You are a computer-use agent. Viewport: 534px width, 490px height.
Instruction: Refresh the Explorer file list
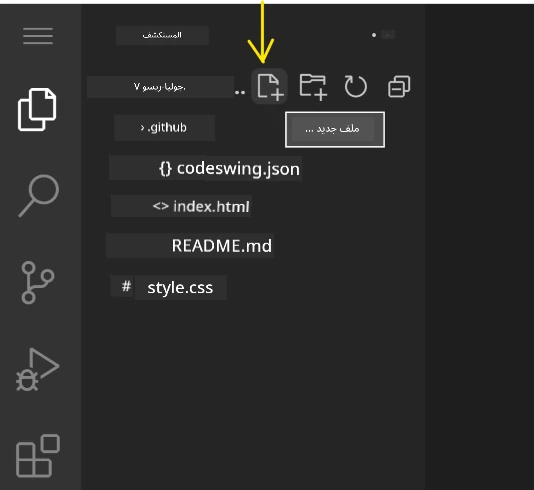[356, 86]
